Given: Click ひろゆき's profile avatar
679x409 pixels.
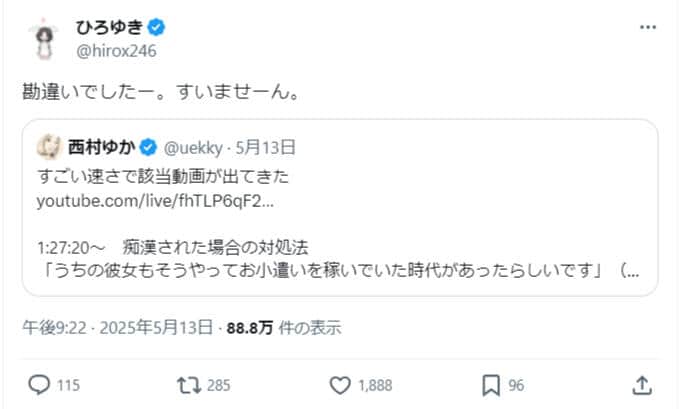Looking at the screenshot, I should pyautogui.click(x=45, y=36).
